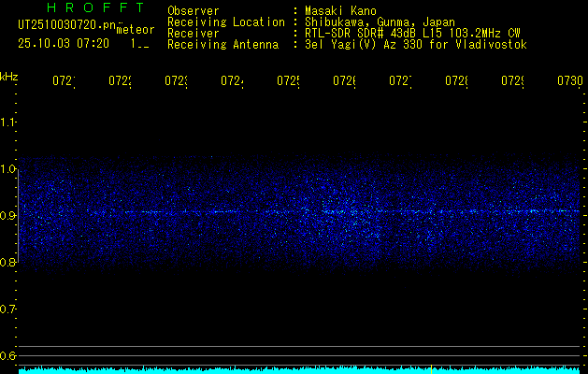Click the 'meteor' label
Screen dimensions: 588x374
click(x=136, y=30)
